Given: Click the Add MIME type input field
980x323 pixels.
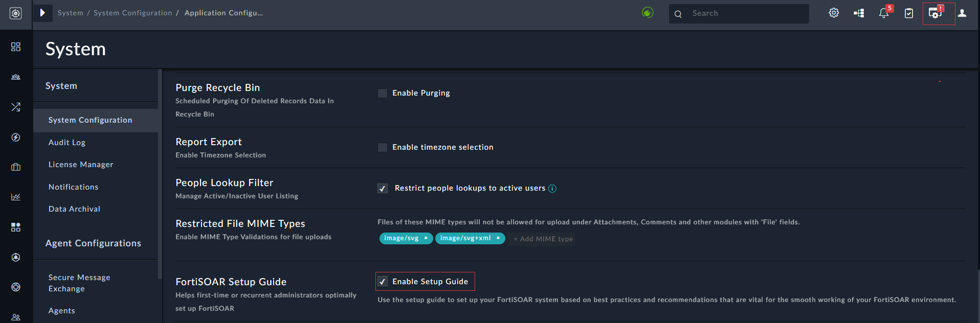Looking at the screenshot, I should 543,239.
